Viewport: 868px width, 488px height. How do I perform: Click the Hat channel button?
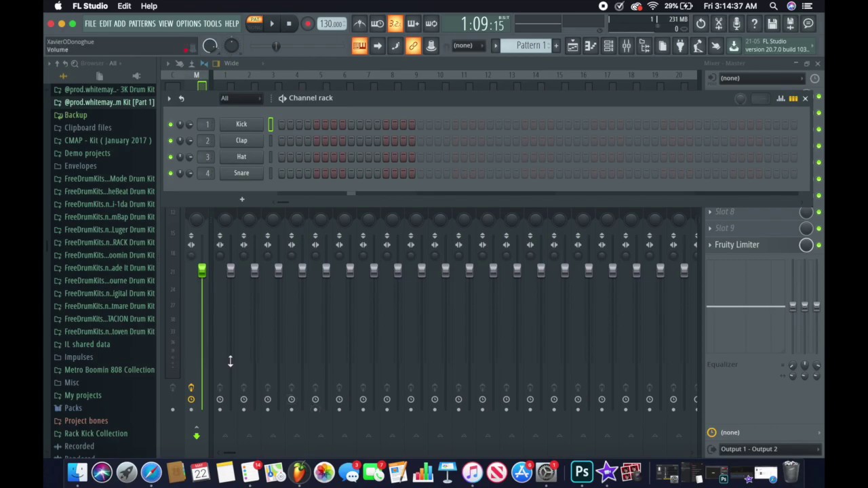pos(241,157)
